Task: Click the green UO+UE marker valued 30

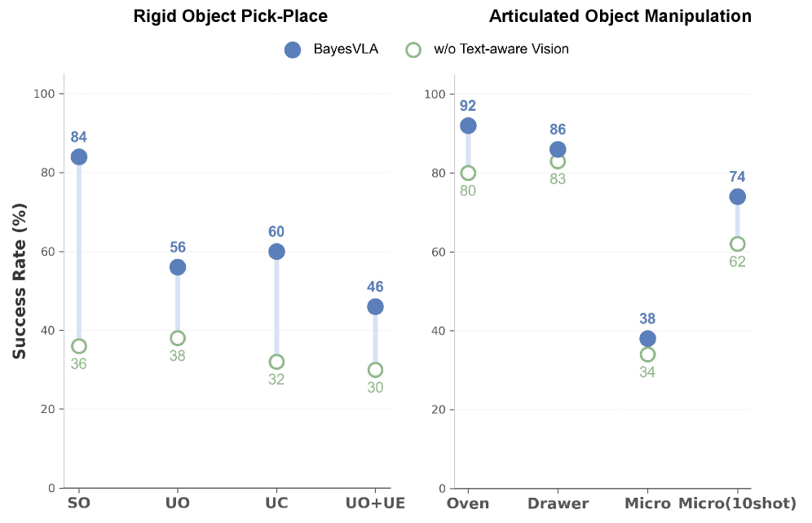Action: pos(375,370)
